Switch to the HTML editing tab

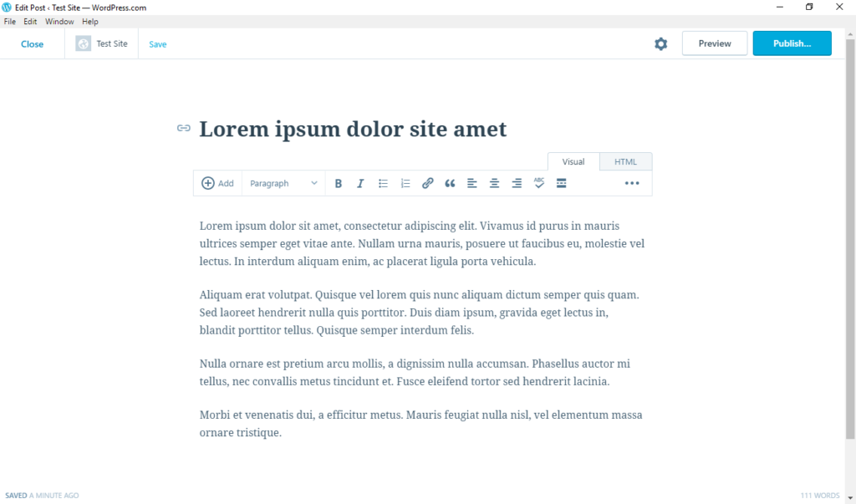tap(625, 161)
